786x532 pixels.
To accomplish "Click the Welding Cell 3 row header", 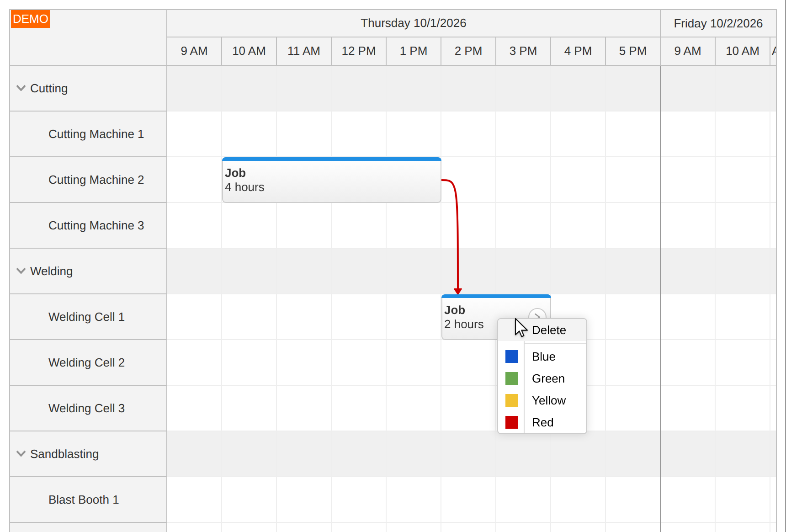I will coord(88,408).
